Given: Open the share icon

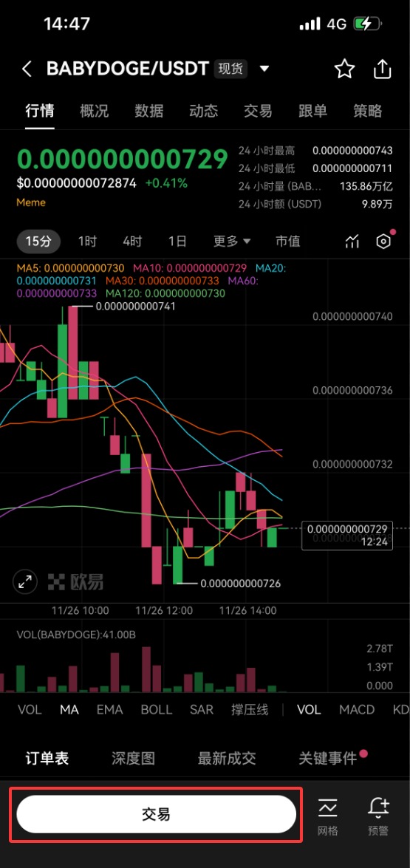Looking at the screenshot, I should coord(383,69).
